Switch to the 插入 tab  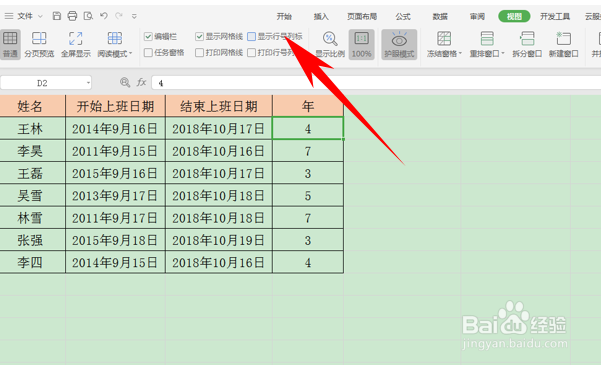321,17
